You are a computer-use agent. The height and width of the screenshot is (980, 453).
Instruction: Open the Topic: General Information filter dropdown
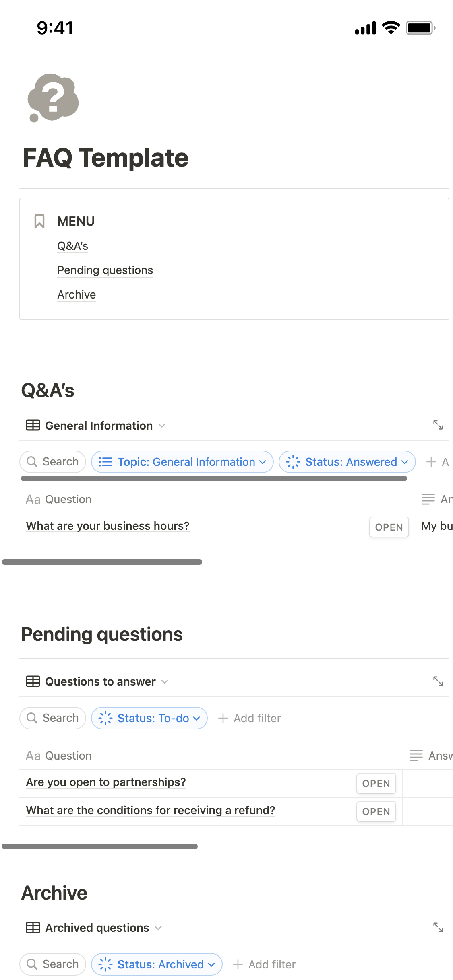click(x=182, y=462)
